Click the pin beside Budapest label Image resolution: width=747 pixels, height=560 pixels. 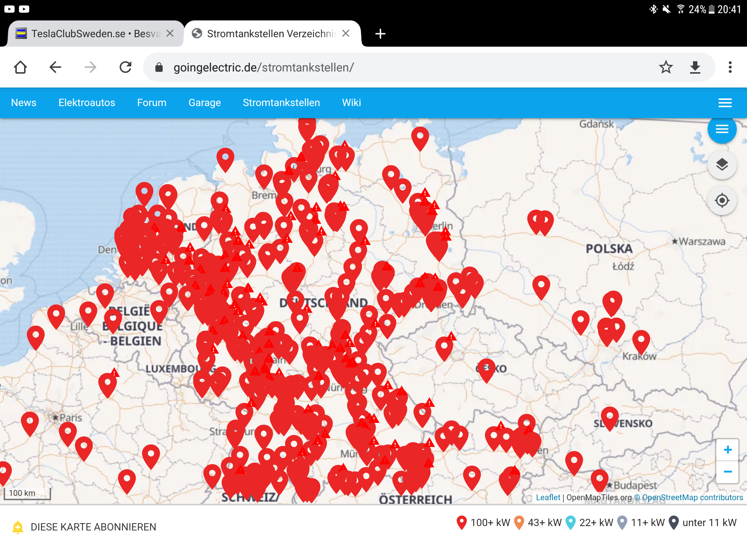[600, 481]
